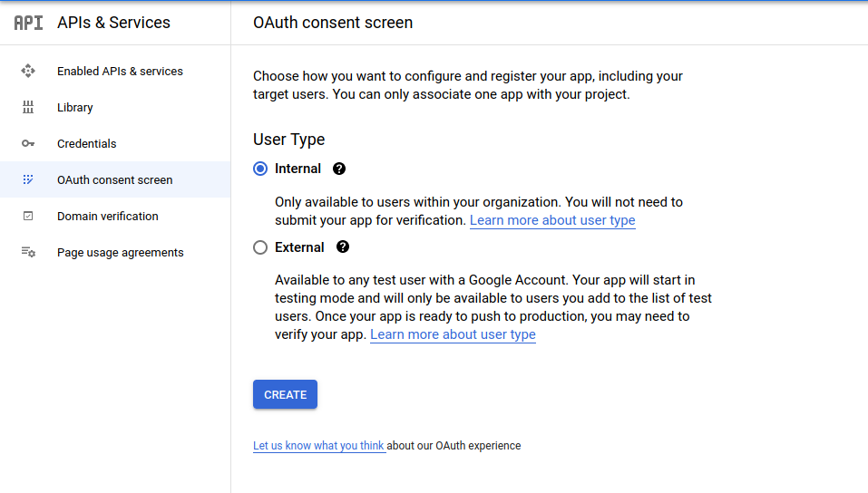This screenshot has height=493, width=868.
Task: Click the API logo icon
Action: coord(28,23)
